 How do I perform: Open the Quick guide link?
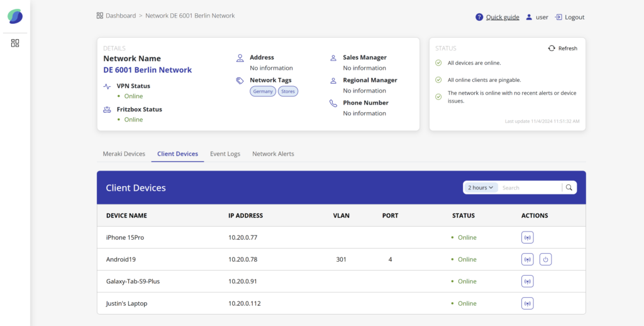pyautogui.click(x=502, y=17)
